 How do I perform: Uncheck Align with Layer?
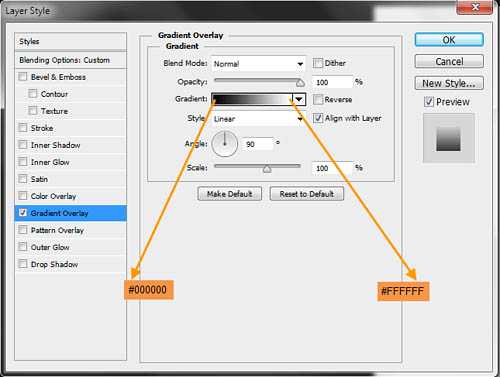(x=318, y=118)
